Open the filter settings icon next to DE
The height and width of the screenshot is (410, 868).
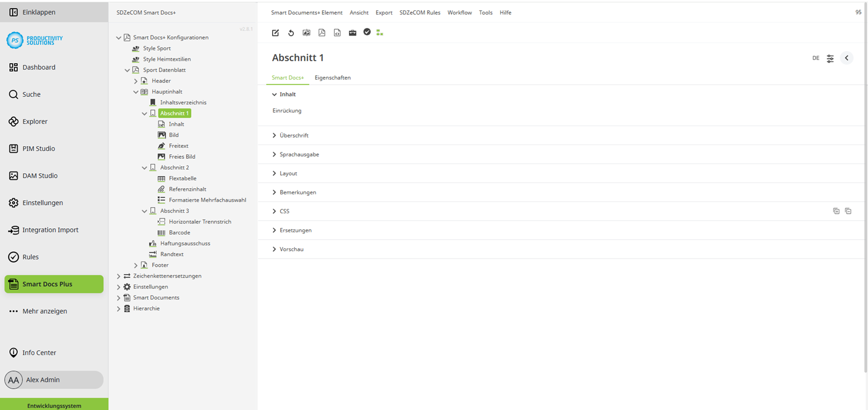(830, 58)
